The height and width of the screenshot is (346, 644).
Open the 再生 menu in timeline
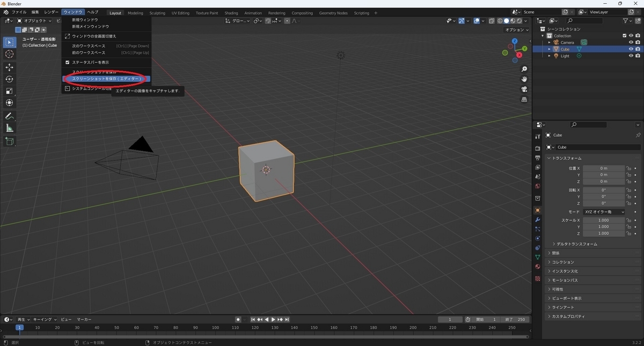click(24, 320)
